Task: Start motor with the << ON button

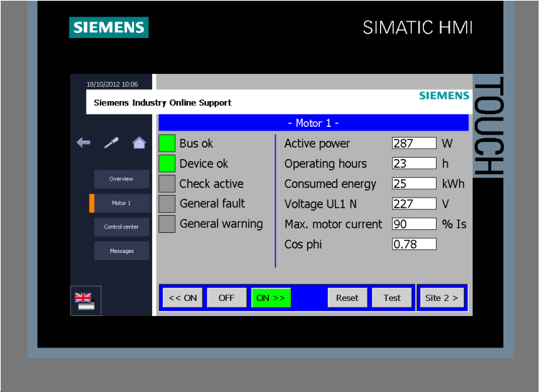Action: point(183,297)
